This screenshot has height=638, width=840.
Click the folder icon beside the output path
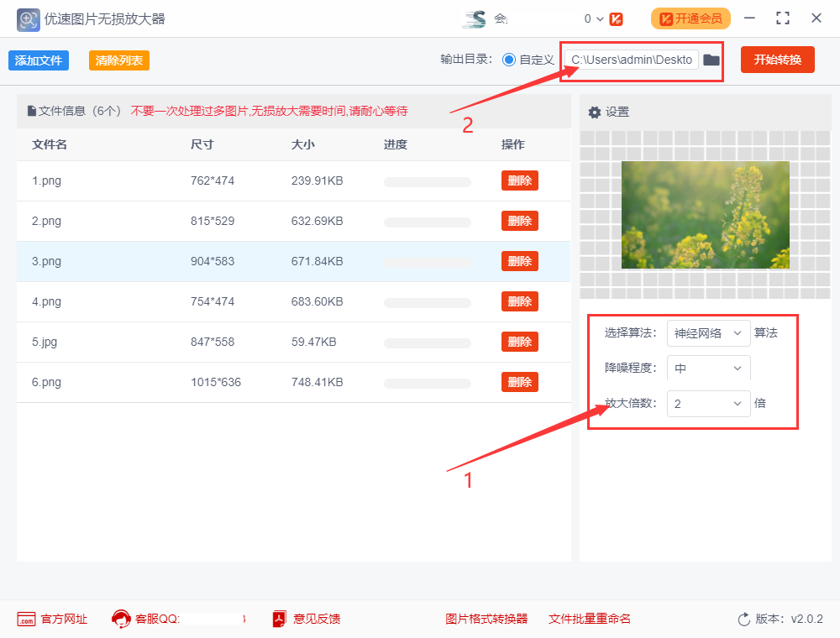coord(711,60)
